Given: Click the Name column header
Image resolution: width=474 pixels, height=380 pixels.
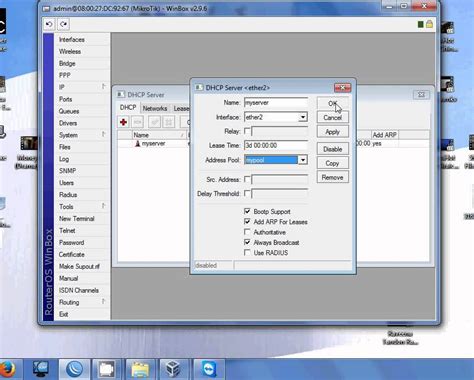Looking at the screenshot, I should [159, 135].
